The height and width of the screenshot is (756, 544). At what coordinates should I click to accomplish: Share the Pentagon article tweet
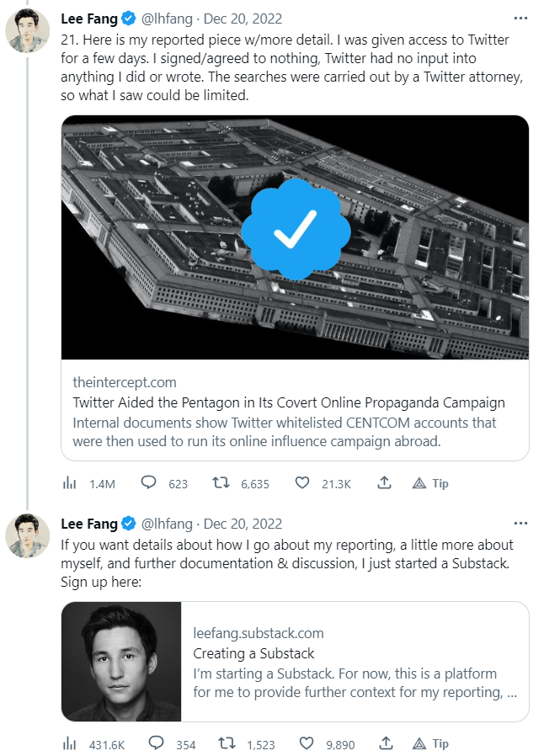[x=384, y=484]
